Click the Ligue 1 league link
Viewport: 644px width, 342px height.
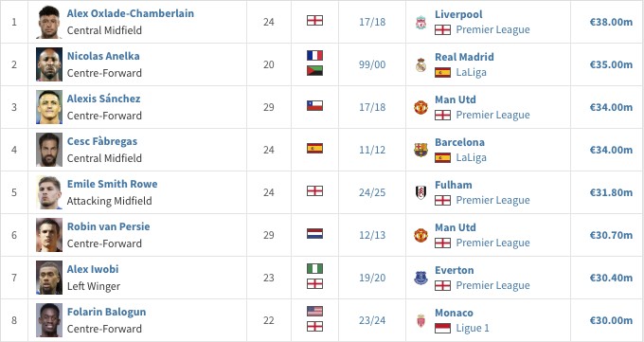473,328
